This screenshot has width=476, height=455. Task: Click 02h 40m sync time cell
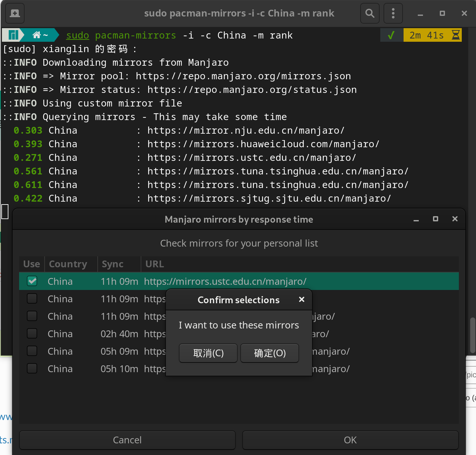[x=119, y=334]
